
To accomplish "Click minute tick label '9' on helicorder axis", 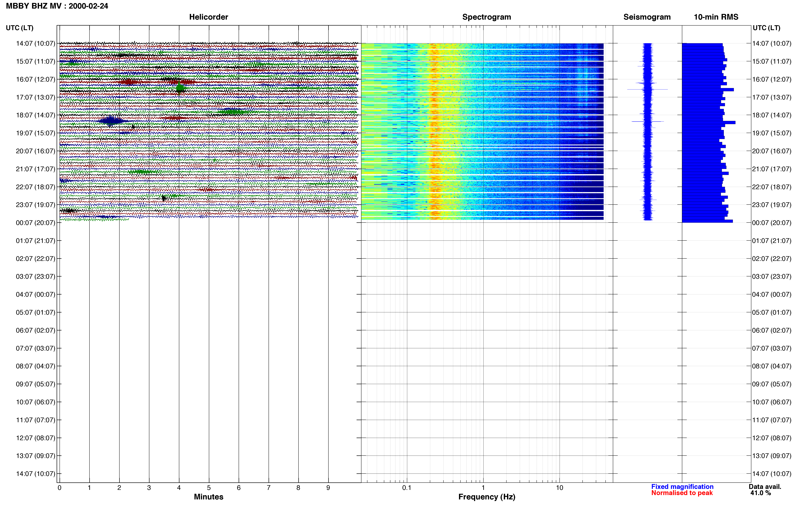I will click(328, 488).
